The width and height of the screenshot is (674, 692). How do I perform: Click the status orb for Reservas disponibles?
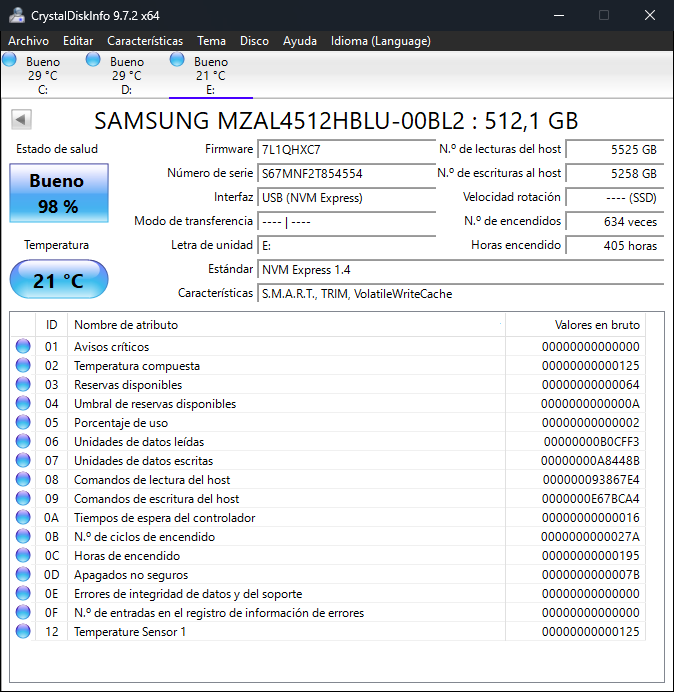[x=23, y=384]
